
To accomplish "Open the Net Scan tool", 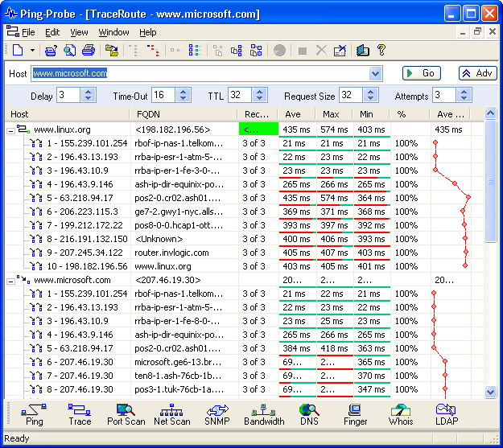I will click(x=172, y=415).
